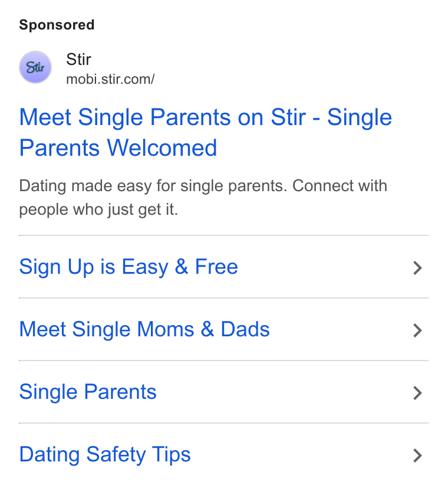
Task: Click the arrow next to Meet Single Moms & Dads
Action: (x=417, y=330)
